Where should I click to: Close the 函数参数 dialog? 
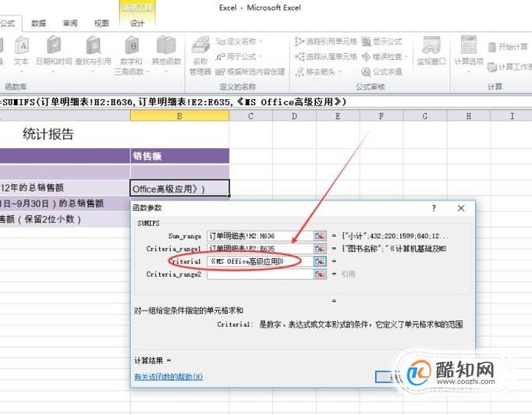tap(461, 208)
